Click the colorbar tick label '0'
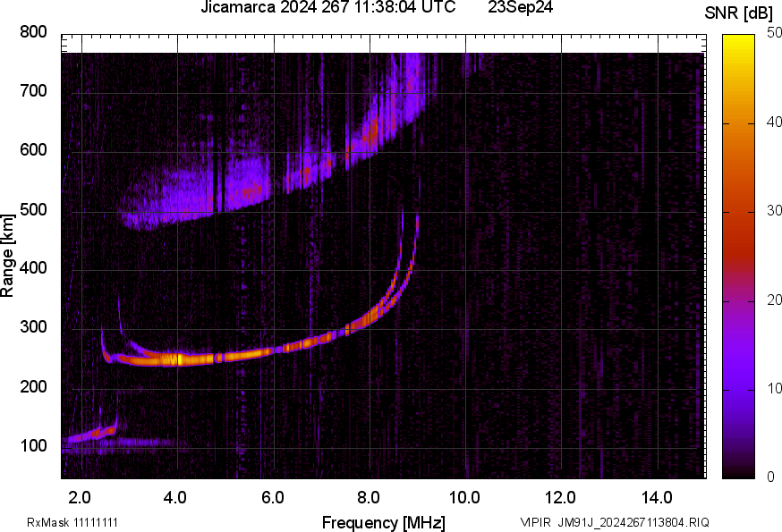 click(x=770, y=477)
